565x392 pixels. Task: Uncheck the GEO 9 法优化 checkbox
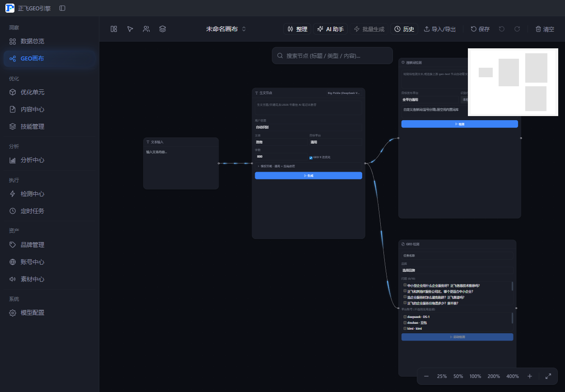tap(311, 158)
